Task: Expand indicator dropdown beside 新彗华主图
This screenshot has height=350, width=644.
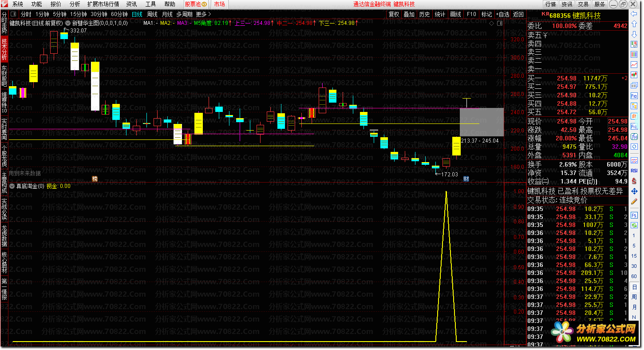Action: [67, 23]
